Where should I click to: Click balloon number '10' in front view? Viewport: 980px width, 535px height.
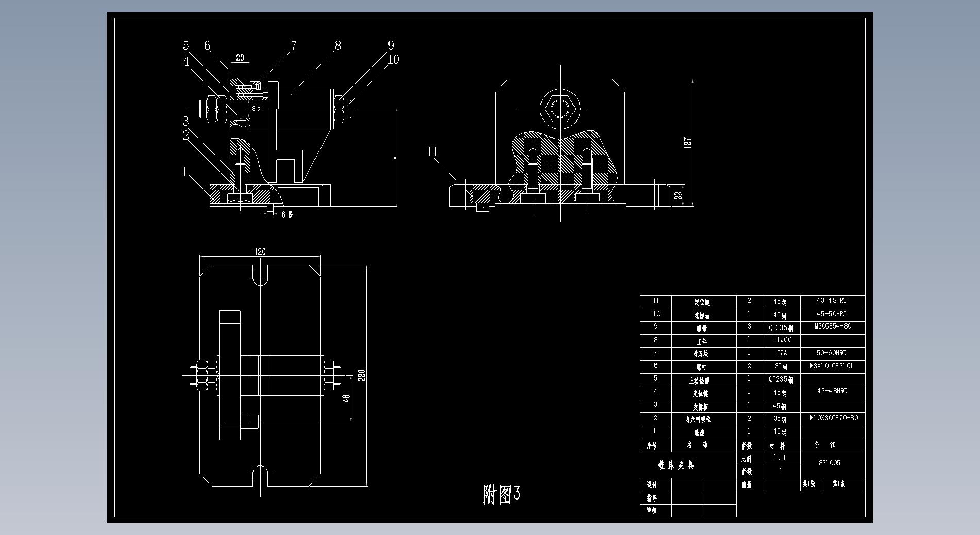pyautogui.click(x=393, y=59)
